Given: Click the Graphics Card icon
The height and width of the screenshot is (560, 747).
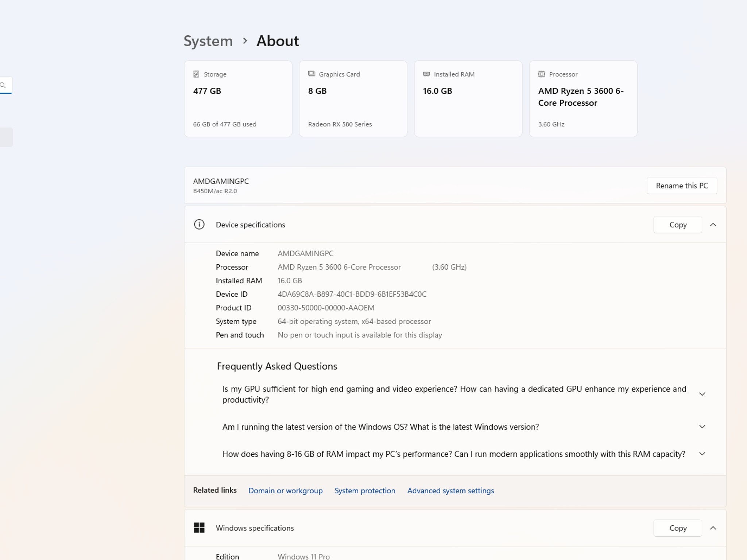Looking at the screenshot, I should (311, 74).
